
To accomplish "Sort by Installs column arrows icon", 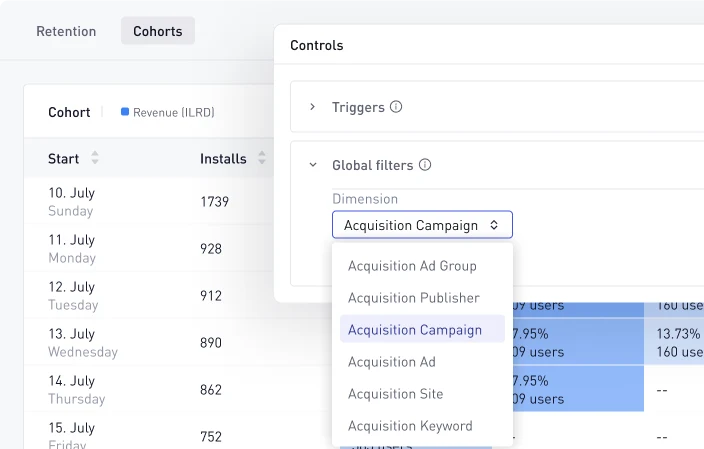I will click(262, 158).
